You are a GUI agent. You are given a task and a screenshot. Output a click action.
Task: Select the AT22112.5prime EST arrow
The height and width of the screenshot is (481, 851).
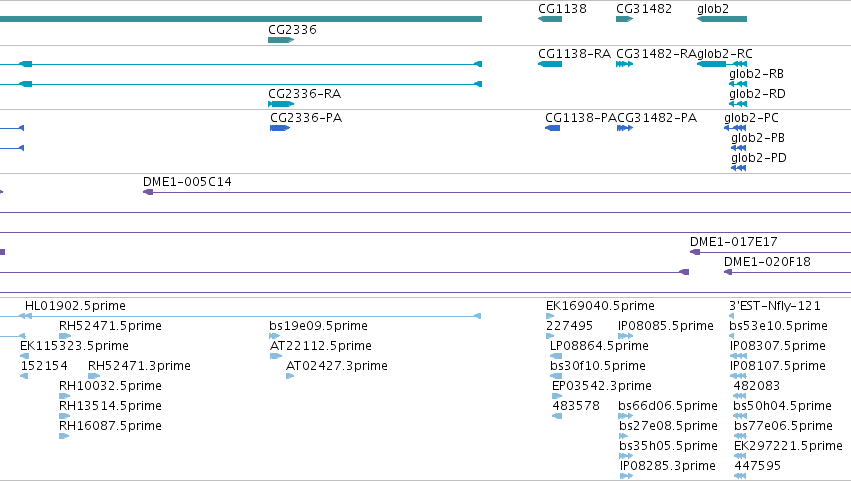coord(276,356)
